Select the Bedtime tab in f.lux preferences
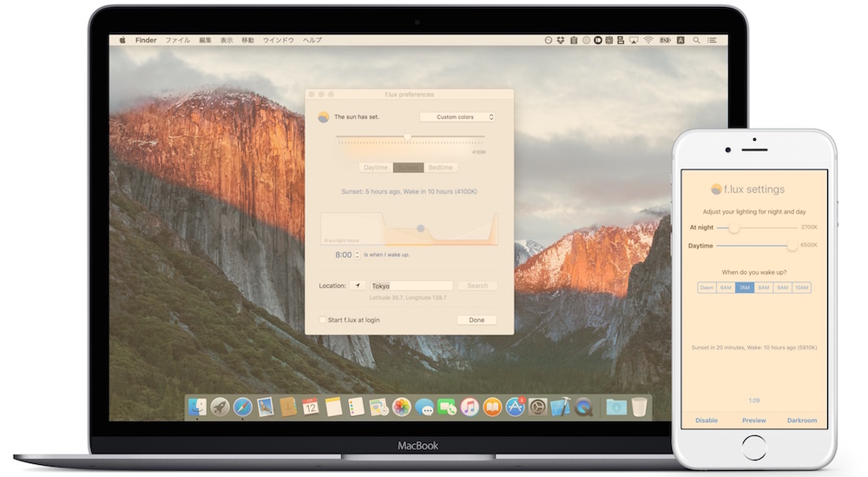 coord(441,168)
